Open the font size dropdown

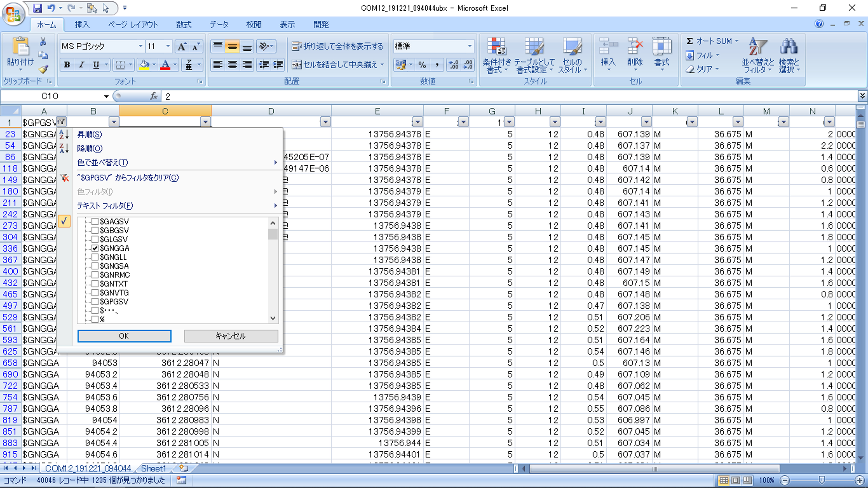(x=168, y=46)
